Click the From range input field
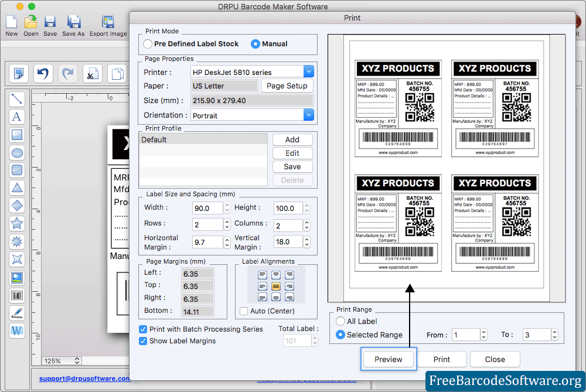 (465, 335)
